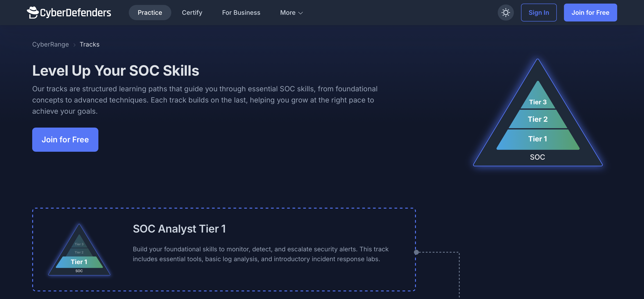The width and height of the screenshot is (644, 299).
Task: Click the Level Up Your SOC Skills heading
Action: [x=116, y=70]
